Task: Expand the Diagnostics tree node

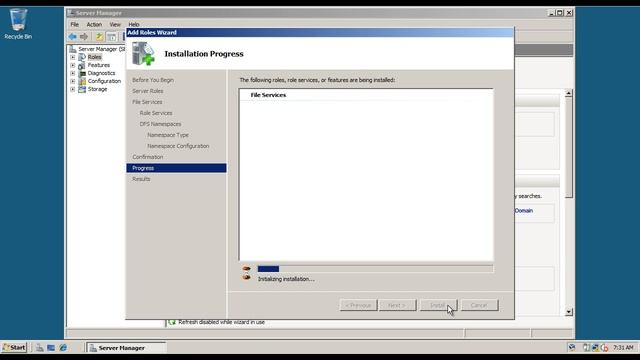Action: click(x=73, y=73)
